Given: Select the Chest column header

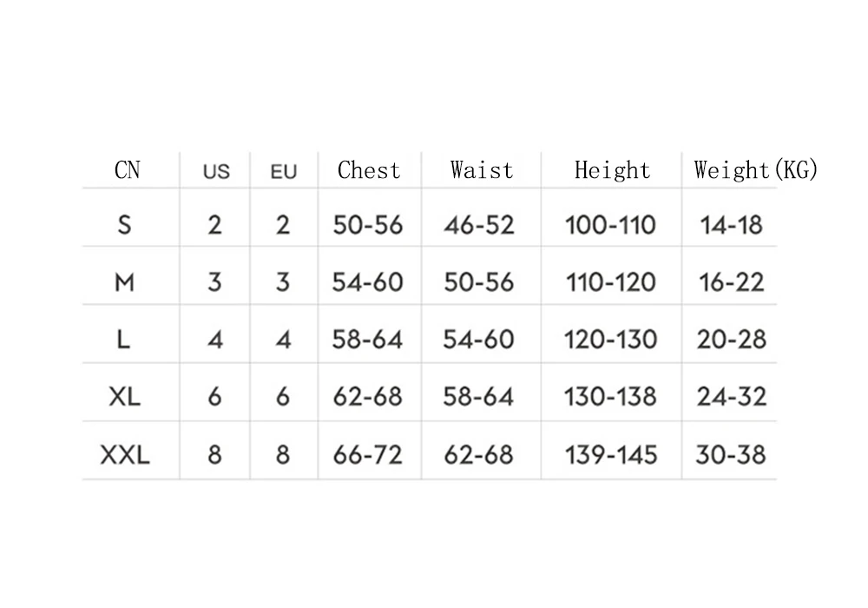Looking at the screenshot, I should [x=369, y=170].
